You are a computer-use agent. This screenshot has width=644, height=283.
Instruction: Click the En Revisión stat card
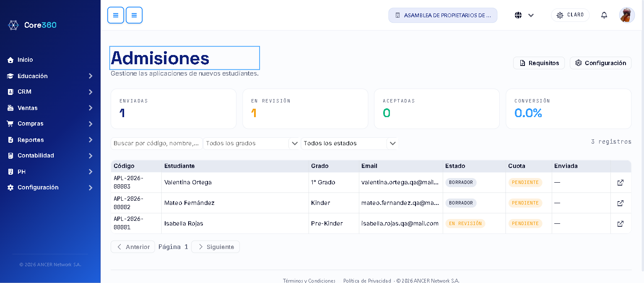(x=305, y=109)
